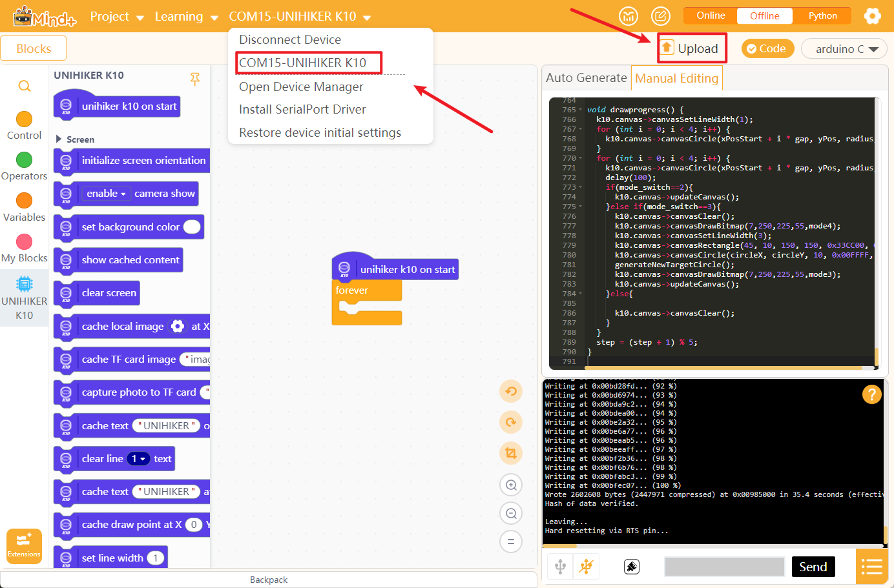The height and width of the screenshot is (588, 894).
Task: Pick the white background color swatch
Action: [192, 227]
